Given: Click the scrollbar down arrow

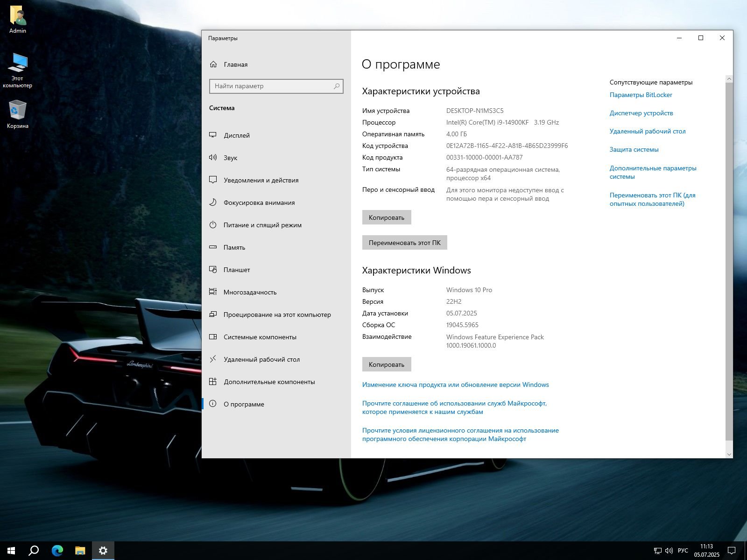Looking at the screenshot, I should (729, 454).
